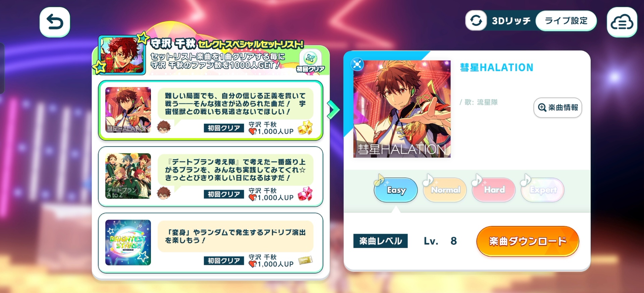Click the red gem reward icon
The width and height of the screenshot is (644, 293).
pyautogui.click(x=305, y=194)
